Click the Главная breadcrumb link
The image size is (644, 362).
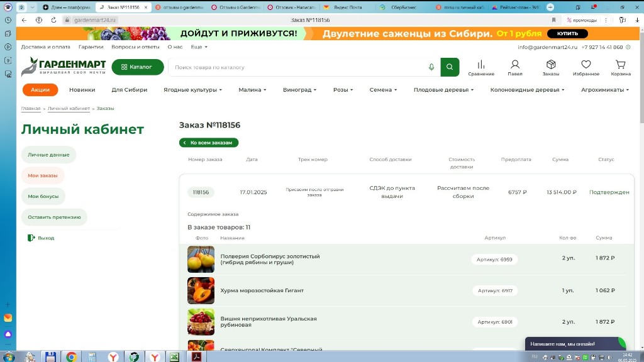pos(31,108)
